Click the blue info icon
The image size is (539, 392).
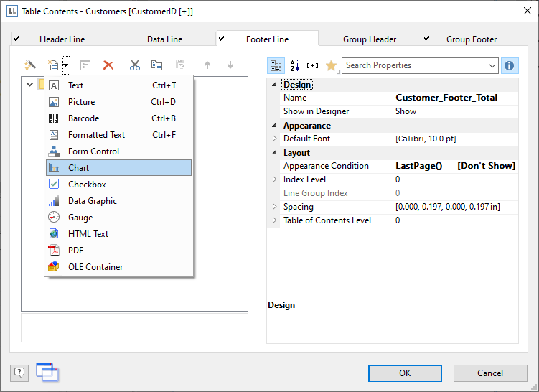point(510,65)
